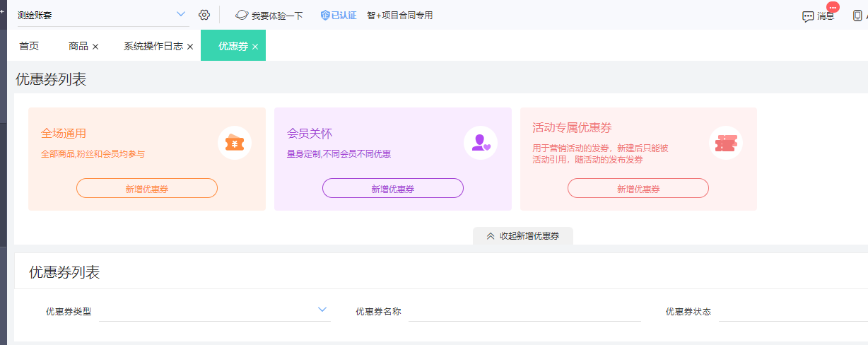Image resolution: width=868 pixels, height=345 pixels.
Task: Switch to the 系统操作日志 tab
Action: point(153,46)
